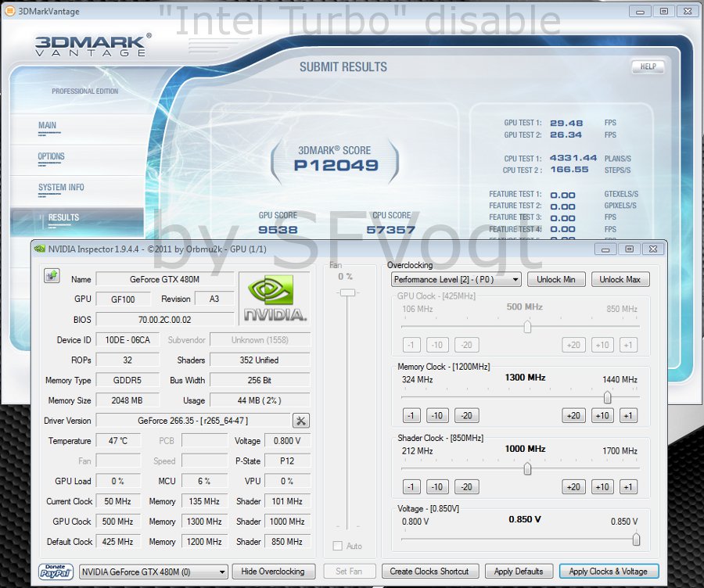704x588 pixels.
Task: Click the Current Clock value 50 MHz
Action: pos(118,501)
